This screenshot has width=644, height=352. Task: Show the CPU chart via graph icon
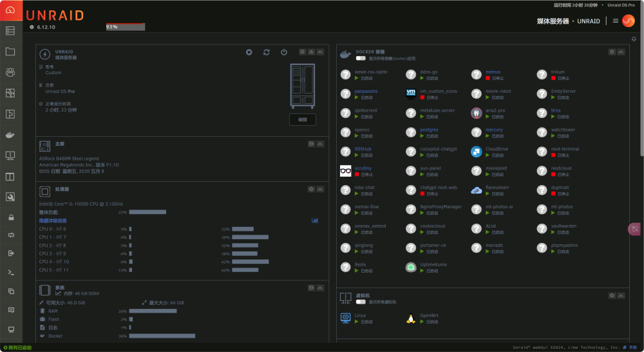pos(315,220)
